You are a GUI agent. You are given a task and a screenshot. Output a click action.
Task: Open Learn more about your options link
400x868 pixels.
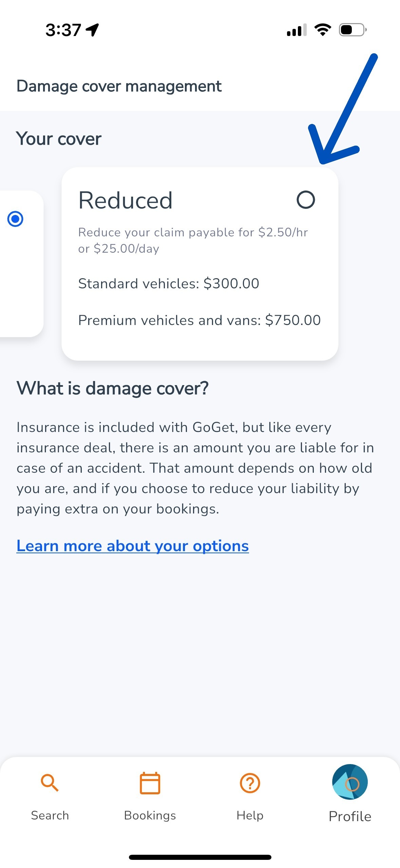133,546
